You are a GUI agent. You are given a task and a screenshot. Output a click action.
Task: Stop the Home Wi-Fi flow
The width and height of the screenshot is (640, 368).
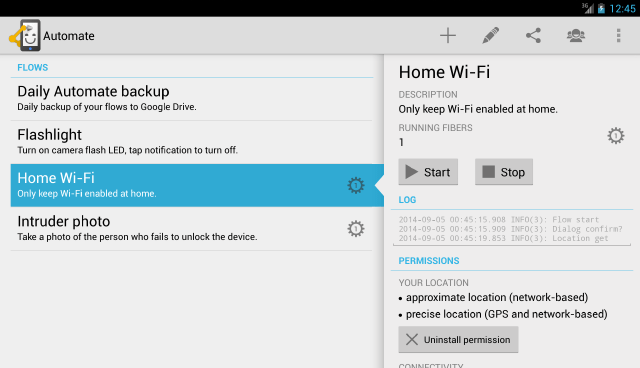(x=504, y=172)
